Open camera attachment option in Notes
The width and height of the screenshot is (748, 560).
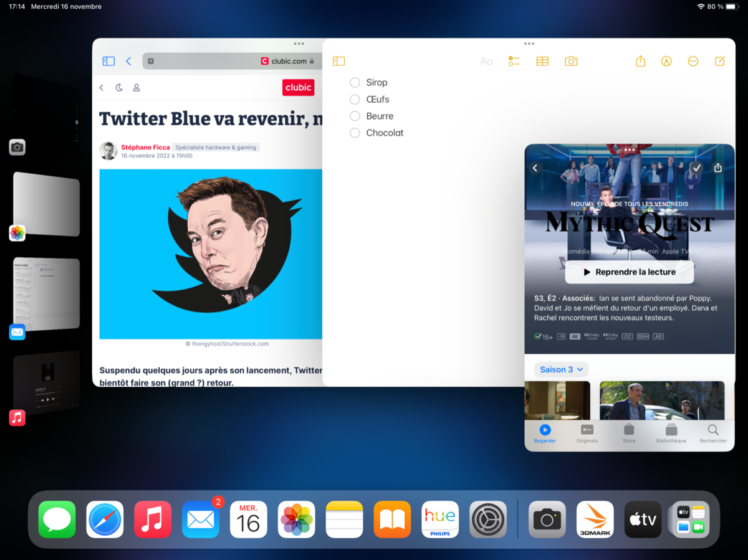[x=571, y=61]
